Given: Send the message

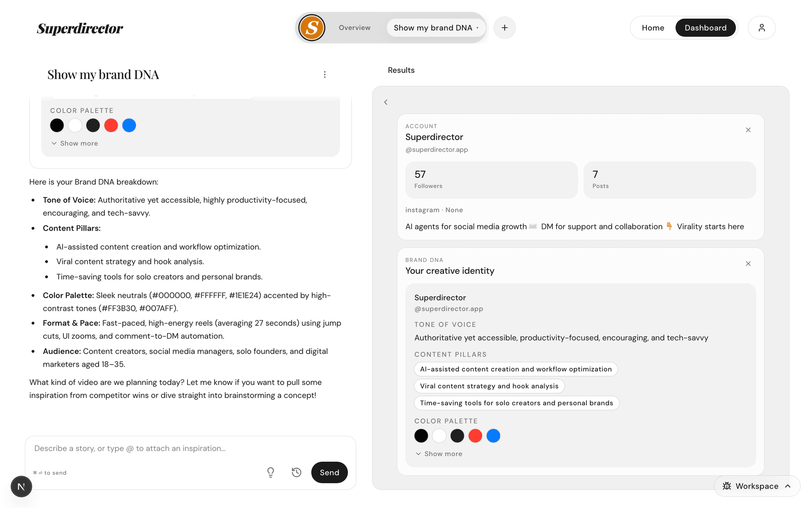Looking at the screenshot, I should (x=329, y=472).
